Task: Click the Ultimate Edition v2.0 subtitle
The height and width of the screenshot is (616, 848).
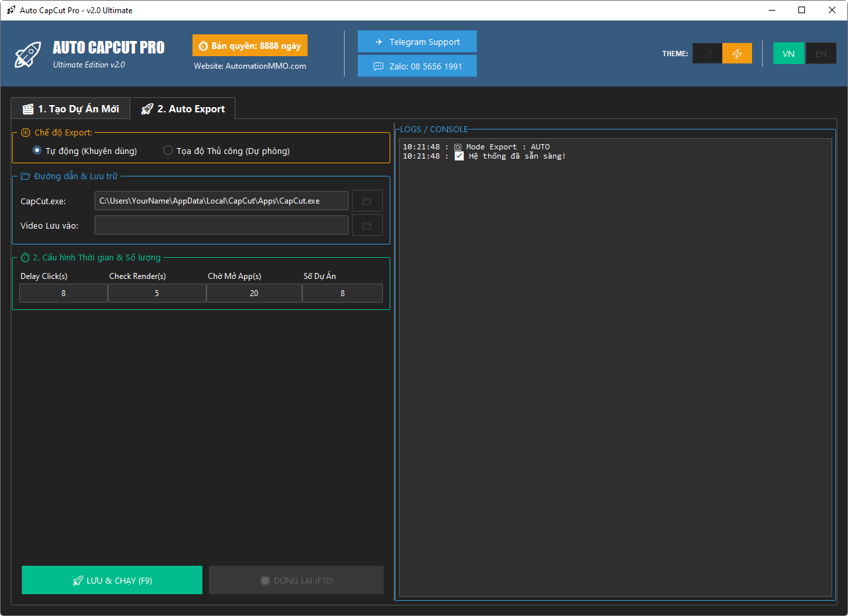Action: click(x=89, y=65)
